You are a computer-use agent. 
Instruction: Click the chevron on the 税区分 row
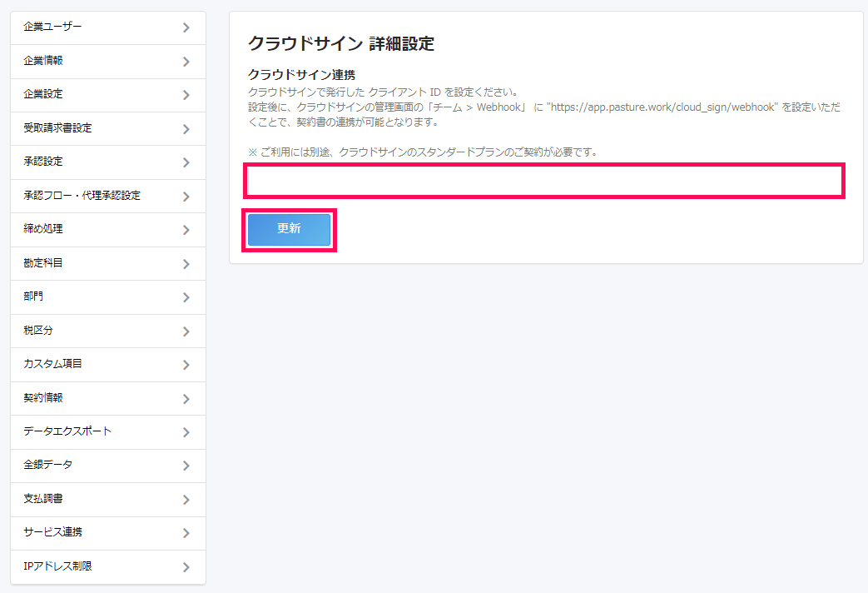(x=186, y=331)
